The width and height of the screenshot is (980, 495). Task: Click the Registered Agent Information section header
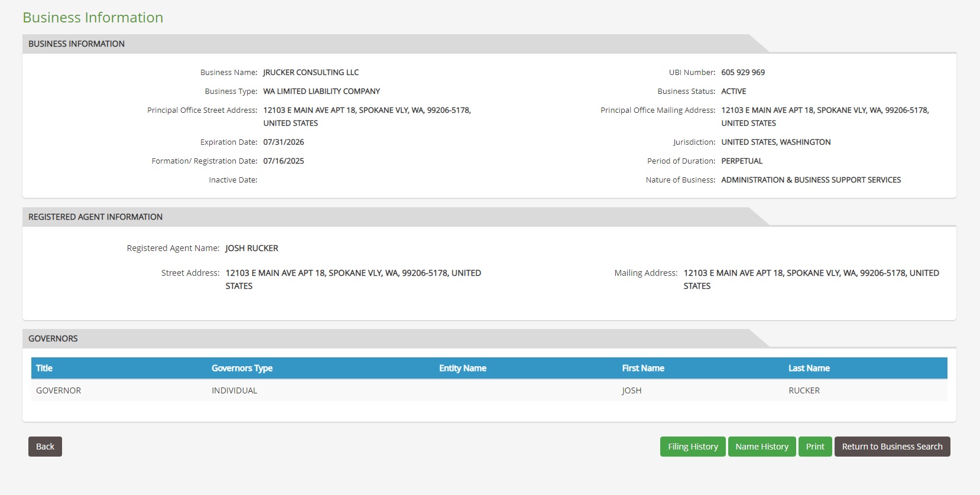95,217
